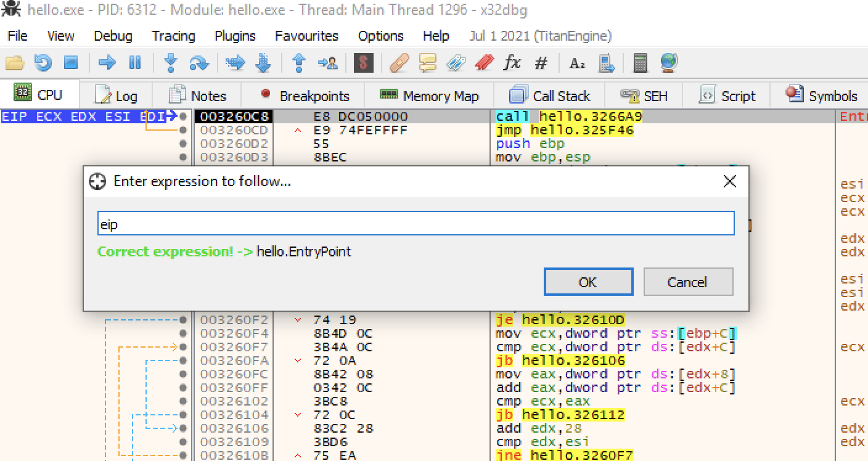
Task: Click the Trace Over toolbar icon
Action: tap(263, 62)
